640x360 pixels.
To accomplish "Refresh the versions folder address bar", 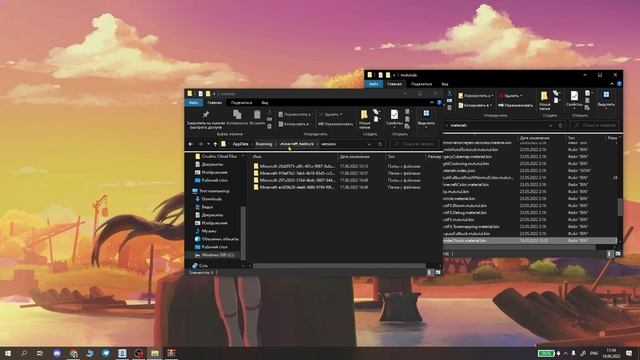I will pos(380,144).
